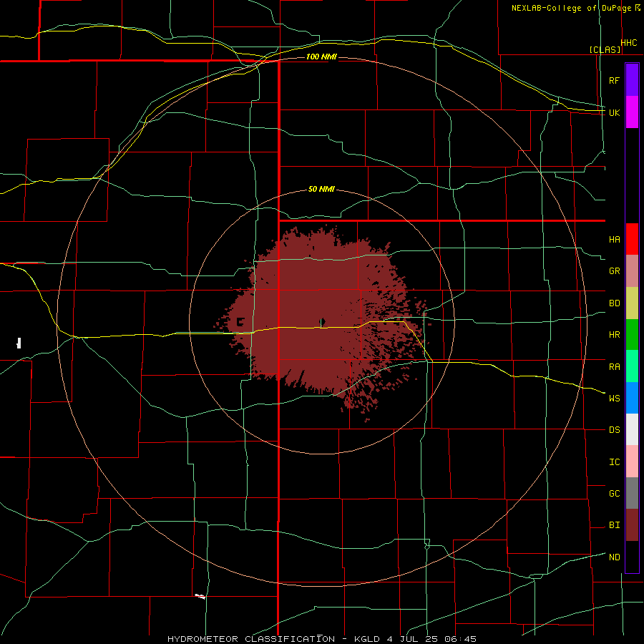Click the "50 NMI" range ring label

[x=321, y=189]
